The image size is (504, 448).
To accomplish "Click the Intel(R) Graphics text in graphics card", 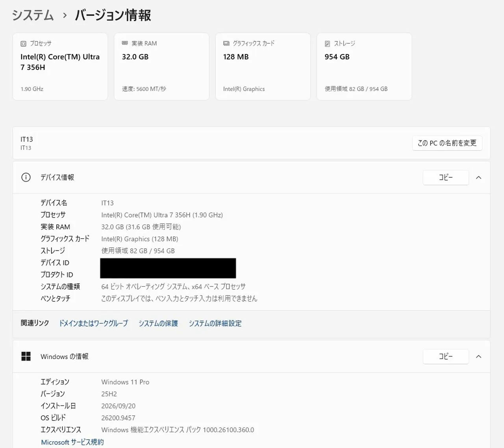I will click(244, 89).
